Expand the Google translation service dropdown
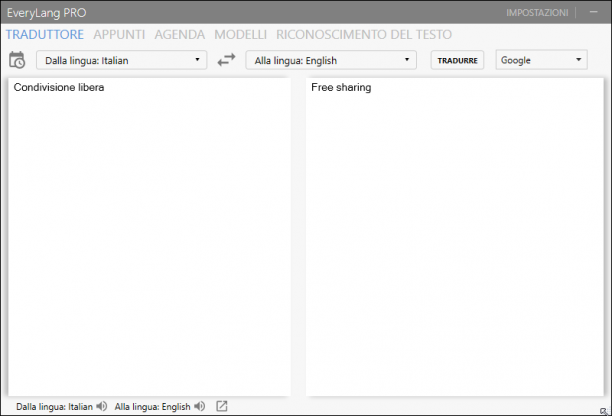The height and width of the screenshot is (416, 612). point(541,60)
